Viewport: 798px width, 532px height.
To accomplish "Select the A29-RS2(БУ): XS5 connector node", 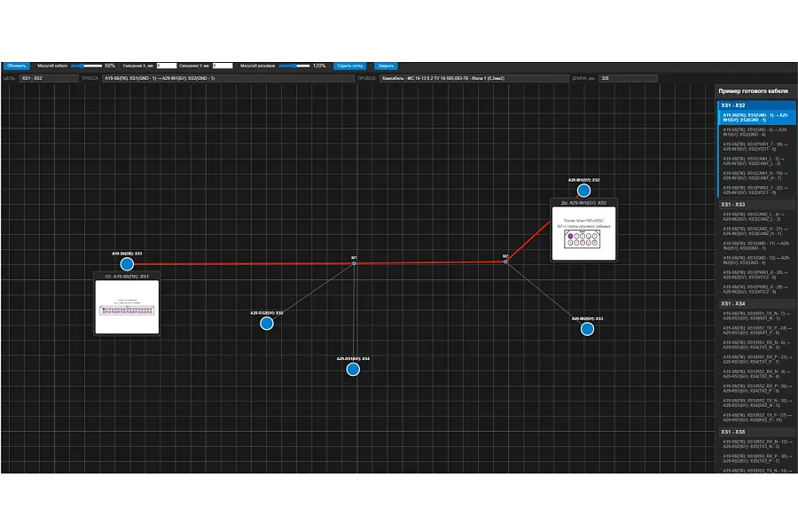I will [x=267, y=324].
